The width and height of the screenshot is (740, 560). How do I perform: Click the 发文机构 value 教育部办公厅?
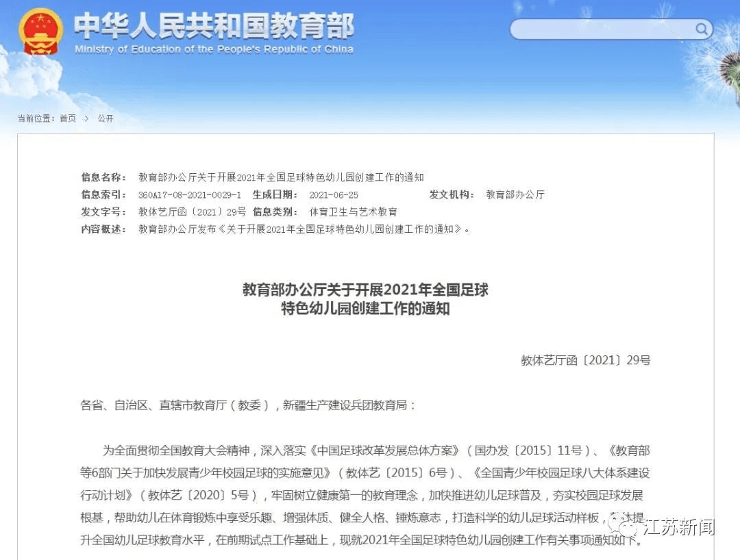pos(515,194)
